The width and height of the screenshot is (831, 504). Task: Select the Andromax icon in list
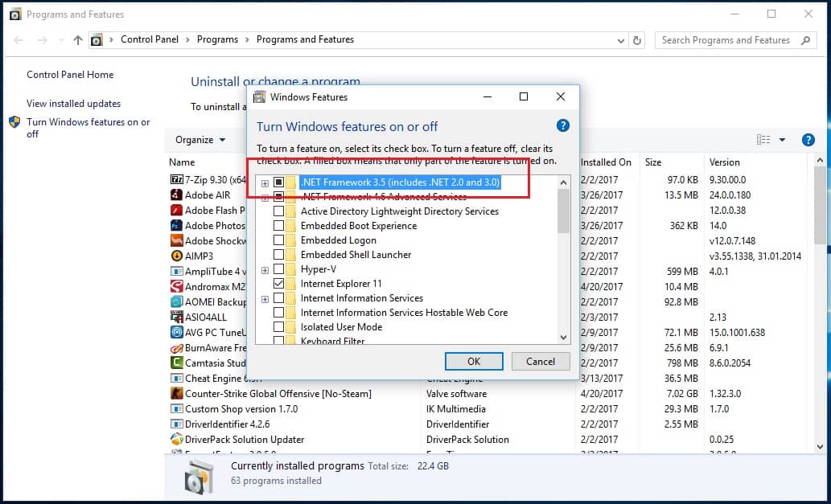coord(176,286)
